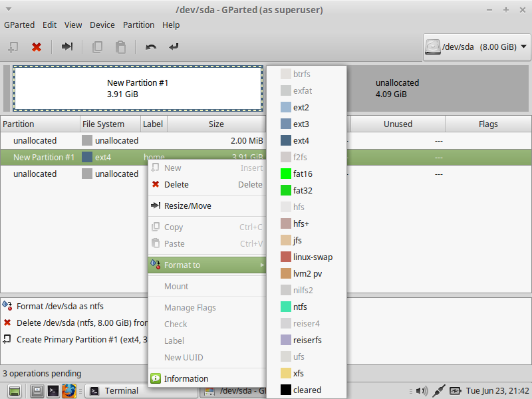Select ufs in the format list
The height and width of the screenshot is (399, 532).
click(x=307, y=356)
